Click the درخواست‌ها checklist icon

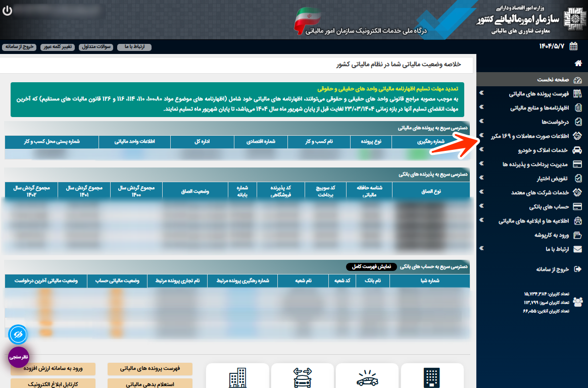tap(578, 122)
